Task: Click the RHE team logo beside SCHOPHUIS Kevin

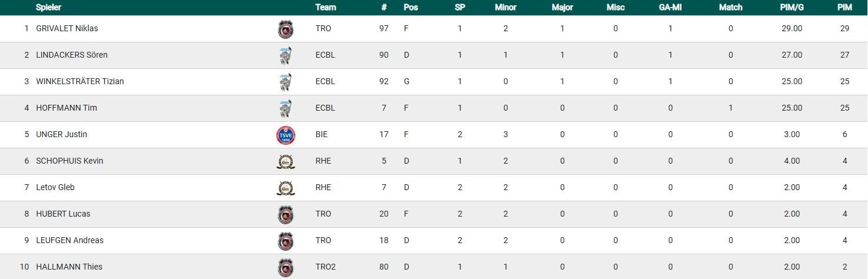Action: pyautogui.click(x=286, y=161)
